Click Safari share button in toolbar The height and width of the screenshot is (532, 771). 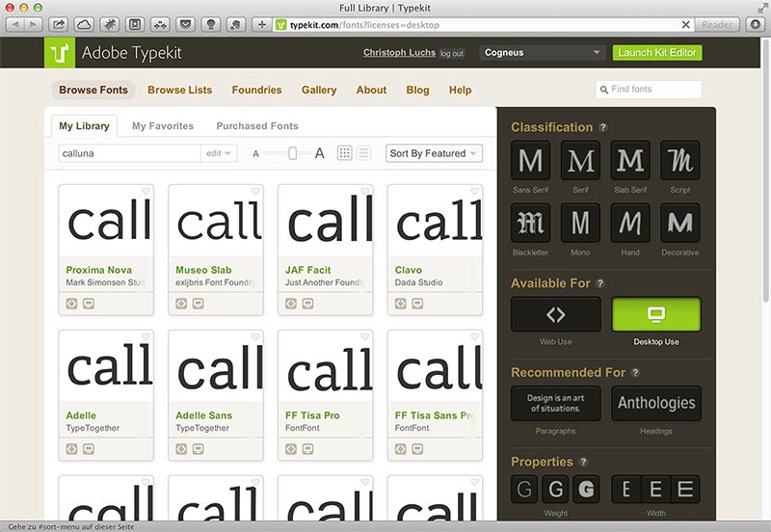pyautogui.click(x=59, y=25)
